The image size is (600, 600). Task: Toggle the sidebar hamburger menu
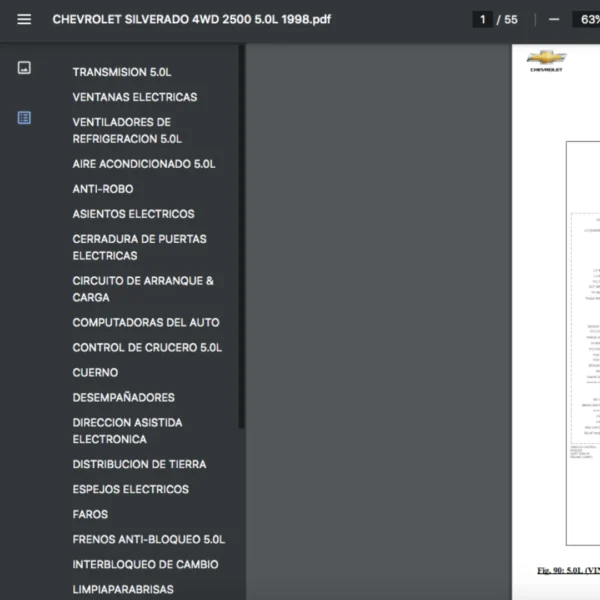pyautogui.click(x=24, y=19)
